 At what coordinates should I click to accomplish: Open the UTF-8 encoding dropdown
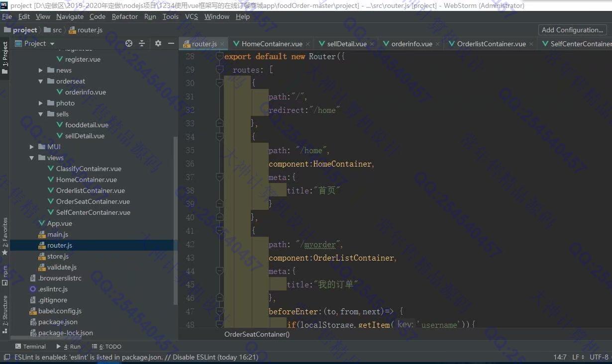click(x=599, y=357)
